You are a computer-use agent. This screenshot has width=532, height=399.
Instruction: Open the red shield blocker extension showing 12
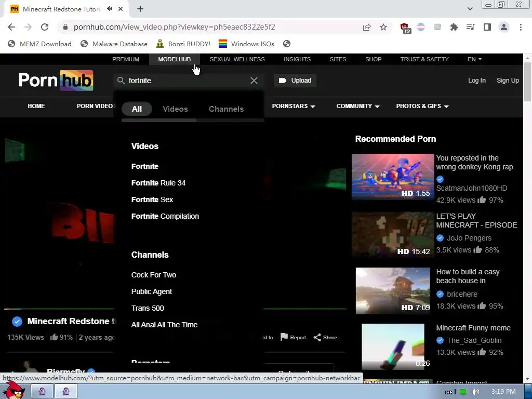(x=405, y=28)
